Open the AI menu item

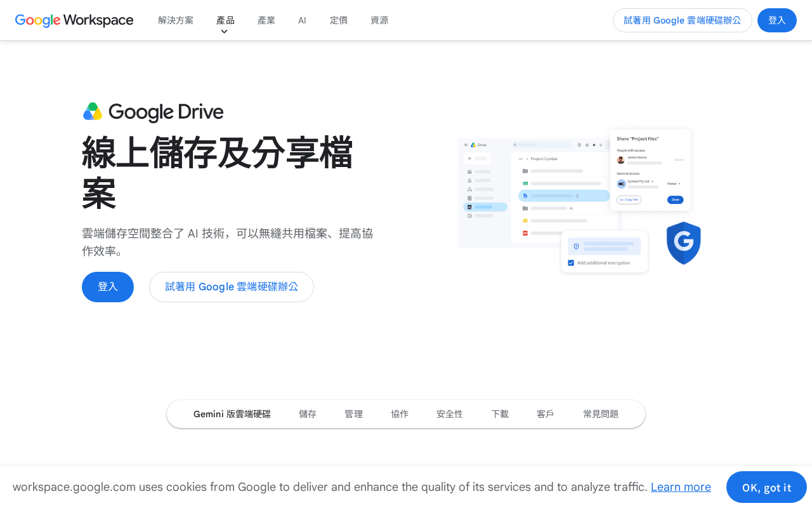tap(302, 20)
